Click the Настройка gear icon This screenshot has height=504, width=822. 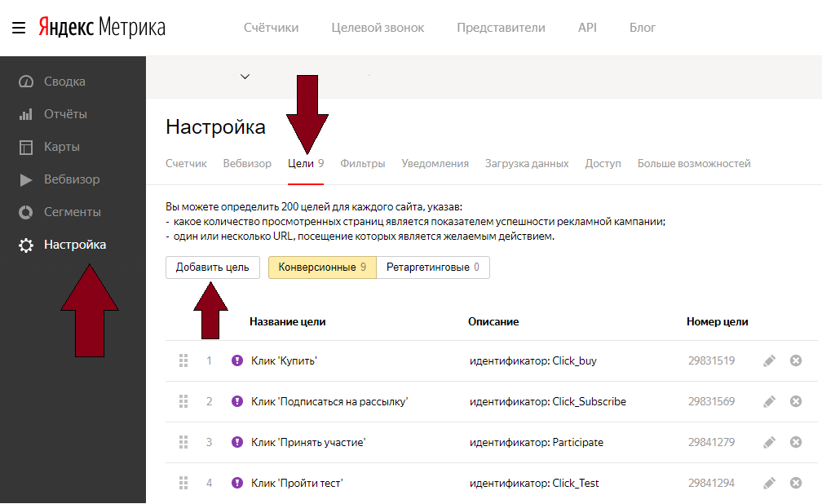(x=26, y=245)
